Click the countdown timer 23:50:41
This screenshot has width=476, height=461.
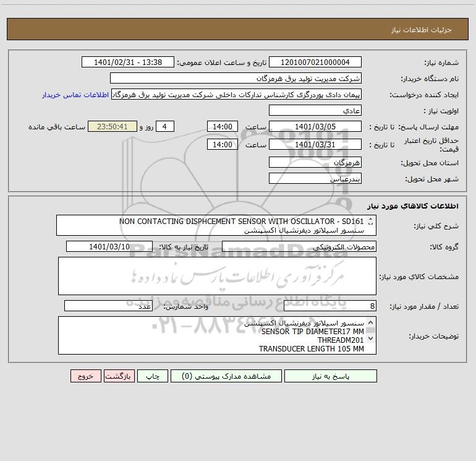point(113,126)
